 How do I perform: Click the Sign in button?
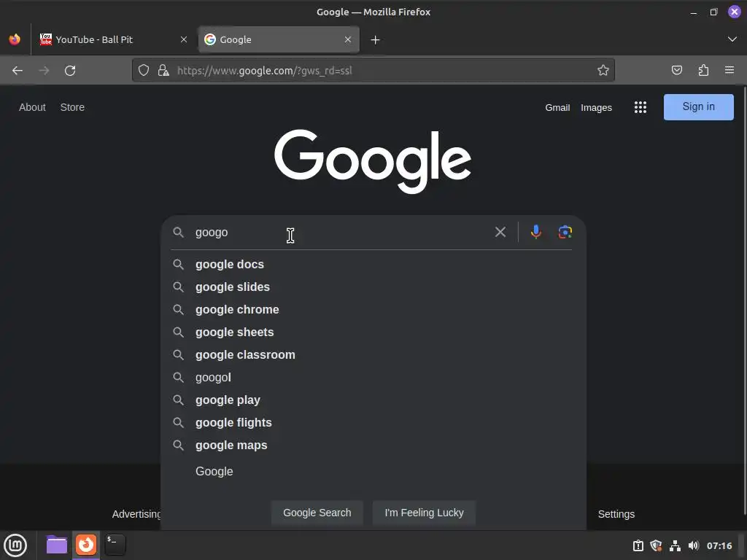(x=698, y=106)
